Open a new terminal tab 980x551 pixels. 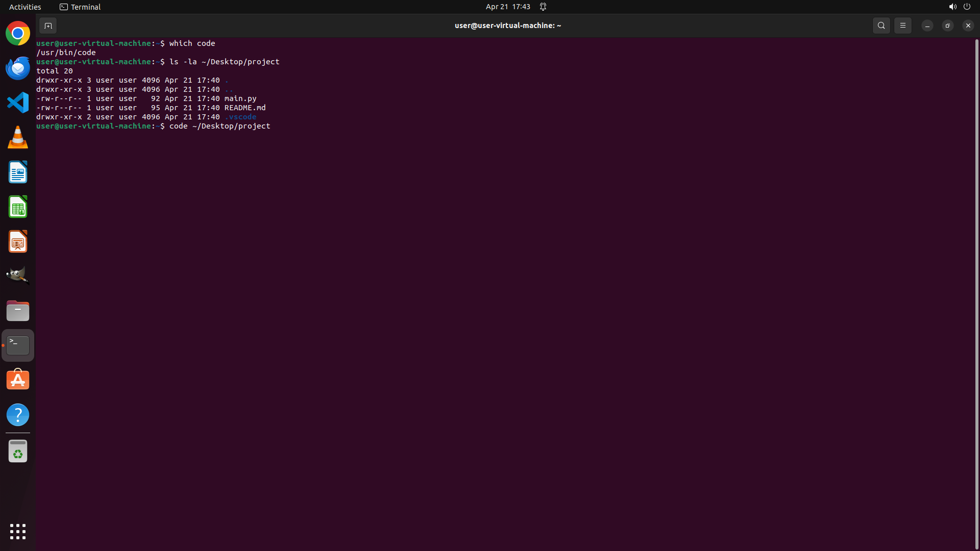point(48,26)
